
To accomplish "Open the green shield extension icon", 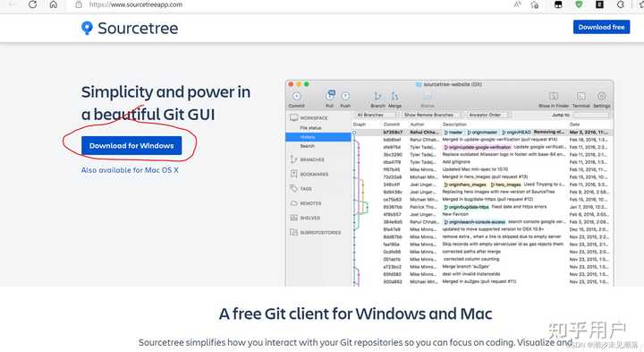I will point(579,4).
